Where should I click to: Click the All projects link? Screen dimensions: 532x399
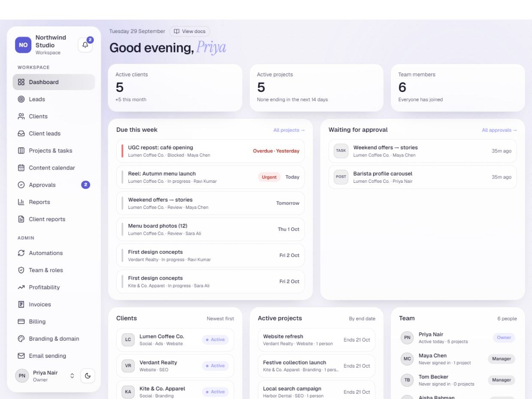[x=289, y=130]
